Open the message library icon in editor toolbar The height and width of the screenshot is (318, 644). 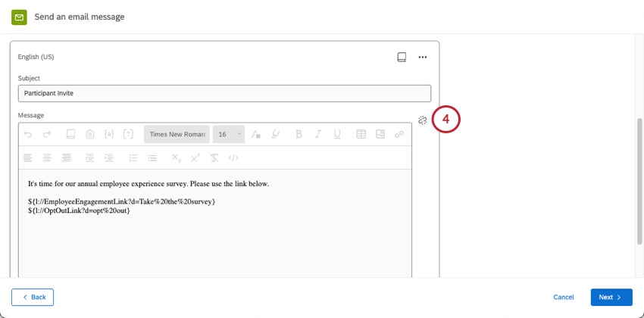tap(70, 134)
